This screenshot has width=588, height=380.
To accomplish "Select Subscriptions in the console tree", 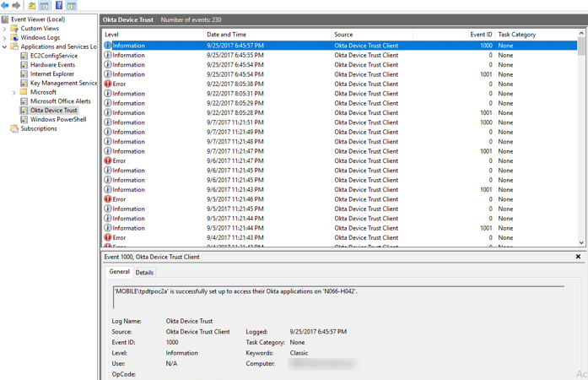I will [x=38, y=128].
